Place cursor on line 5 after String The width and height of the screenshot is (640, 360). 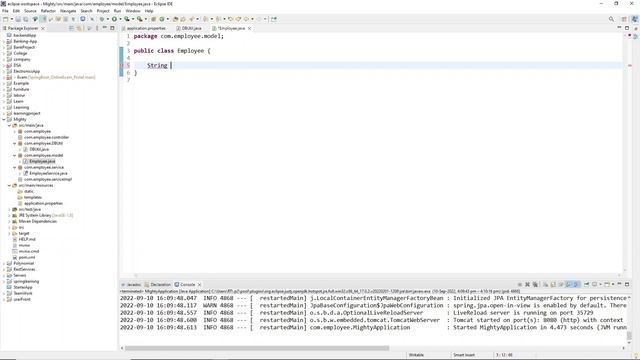171,65
